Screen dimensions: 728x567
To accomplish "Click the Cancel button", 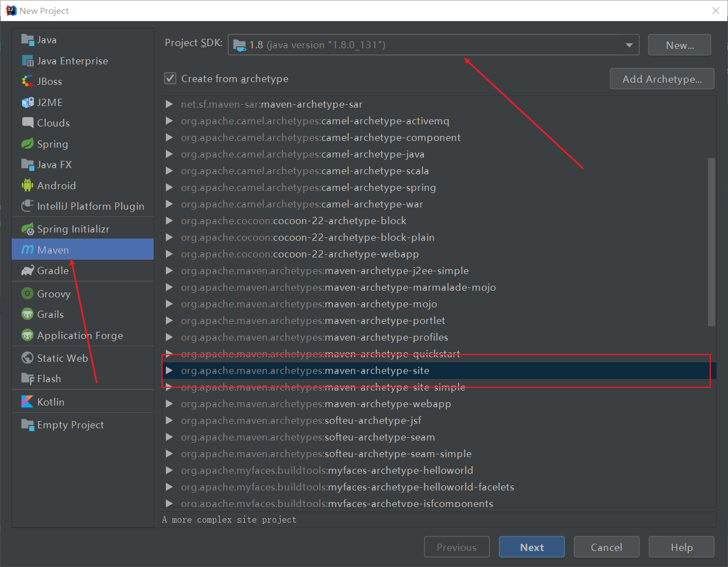I will click(606, 547).
